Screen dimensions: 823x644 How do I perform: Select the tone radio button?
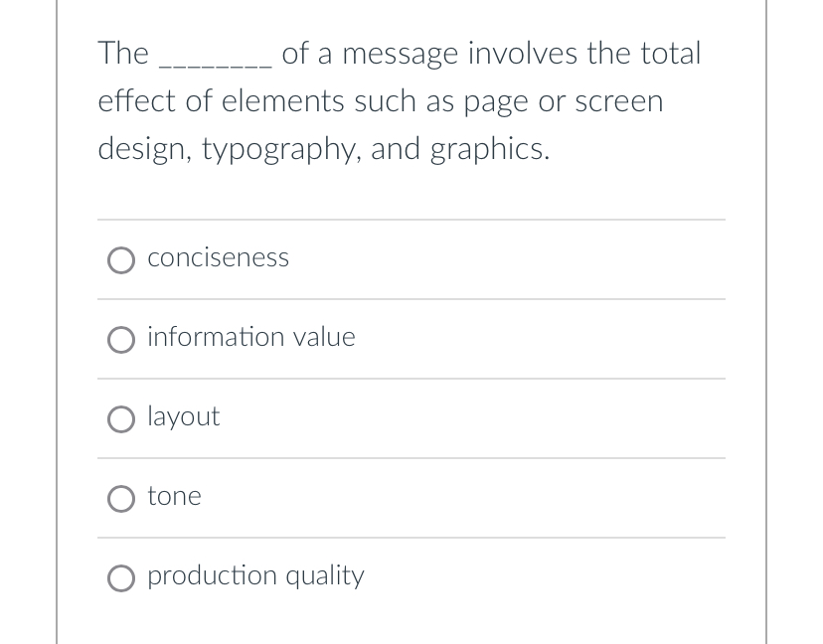(x=120, y=499)
